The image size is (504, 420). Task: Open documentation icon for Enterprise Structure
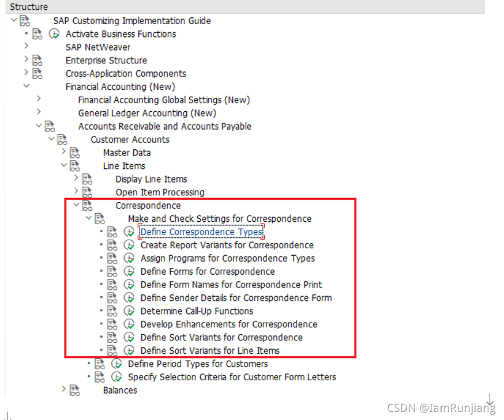tap(37, 60)
